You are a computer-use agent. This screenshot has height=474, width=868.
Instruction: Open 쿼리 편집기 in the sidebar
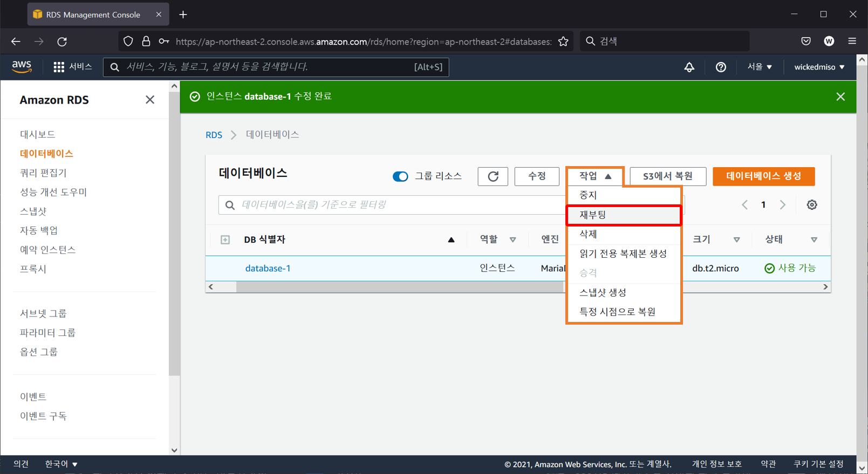43,173
